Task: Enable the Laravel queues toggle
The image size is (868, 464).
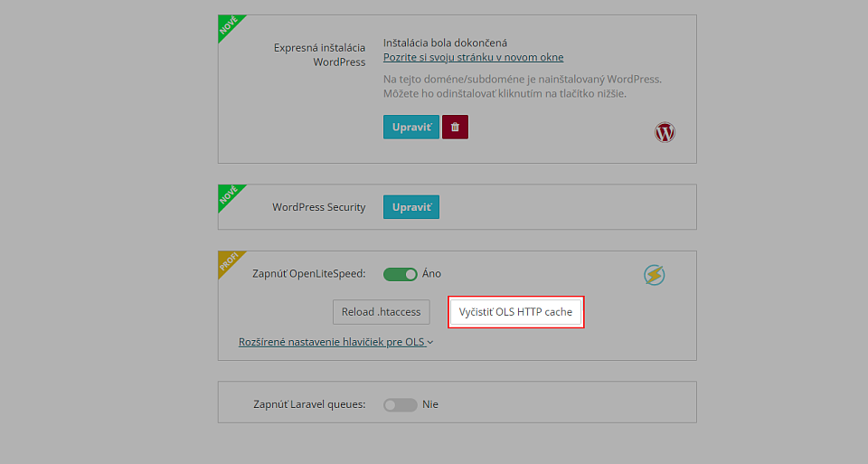Action: 401,404
